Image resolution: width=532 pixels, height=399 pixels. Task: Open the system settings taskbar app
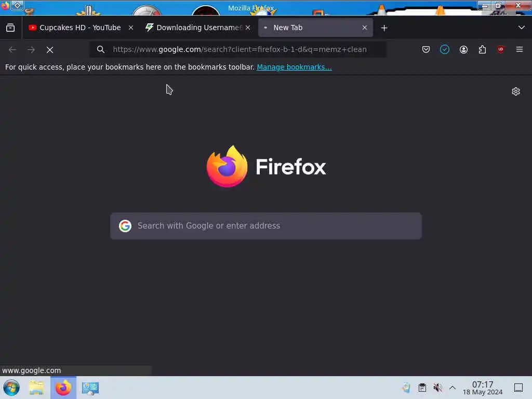[90, 388]
